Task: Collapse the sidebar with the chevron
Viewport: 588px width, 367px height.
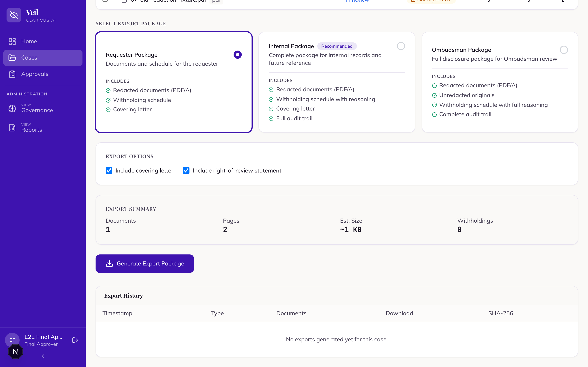Action: coord(43,356)
